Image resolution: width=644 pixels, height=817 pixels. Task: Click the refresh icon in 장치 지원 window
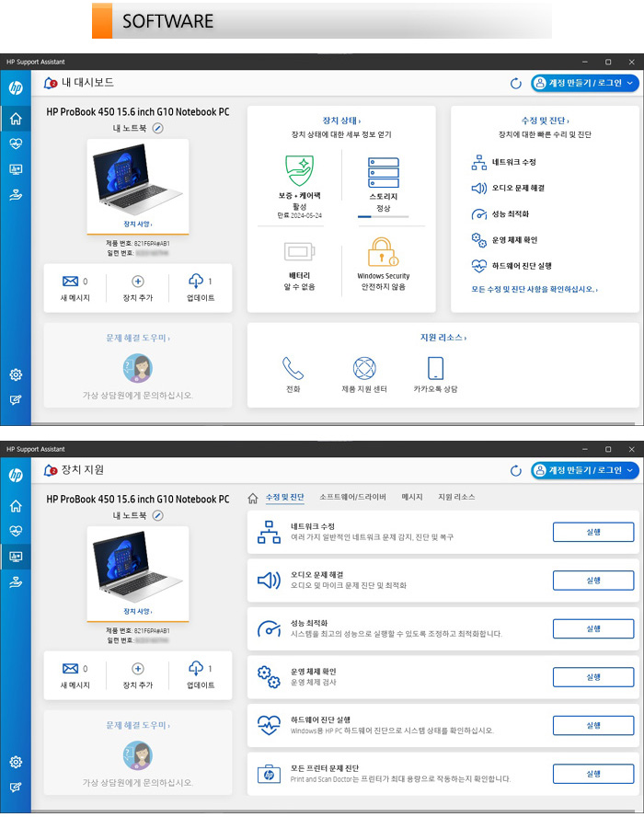click(x=516, y=470)
